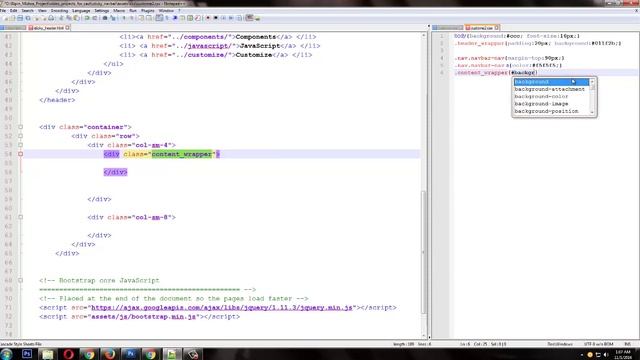Image resolution: width=640 pixels, height=360 pixels.
Task: Click the black Stop Recording icon
Action: pos(216,18)
